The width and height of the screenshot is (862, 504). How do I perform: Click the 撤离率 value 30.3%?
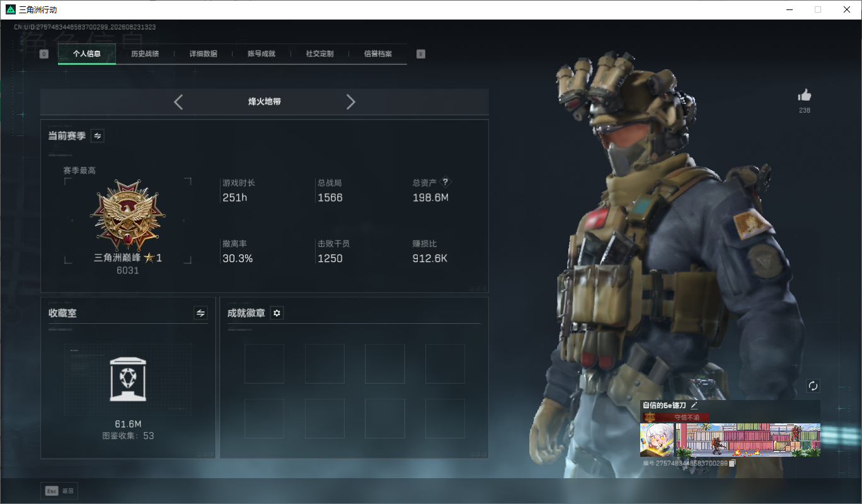238,258
